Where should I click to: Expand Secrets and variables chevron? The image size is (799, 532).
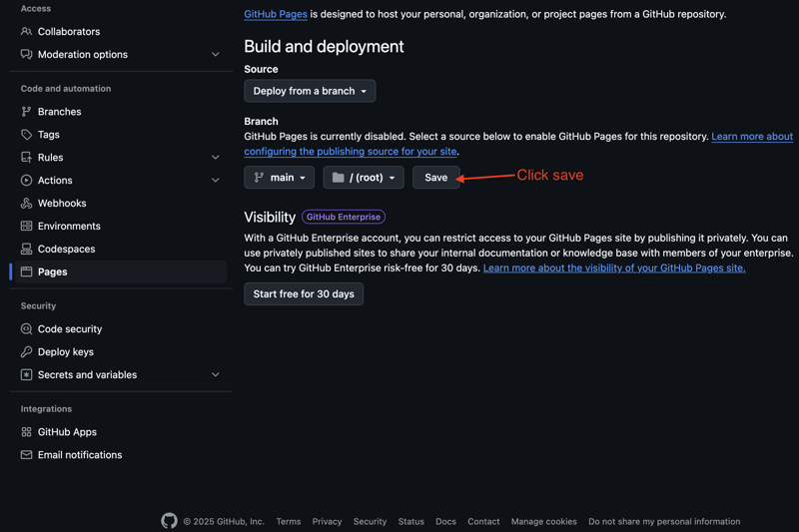[216, 374]
